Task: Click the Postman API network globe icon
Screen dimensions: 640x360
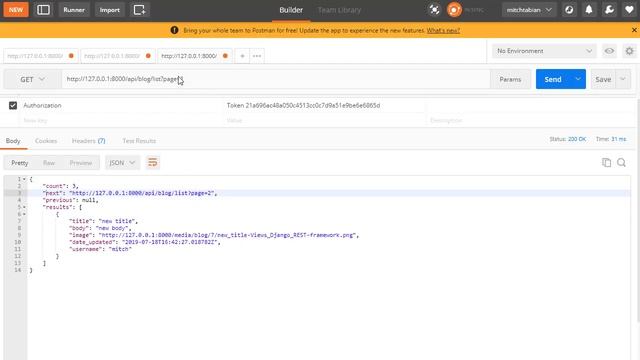Action: [x=569, y=10]
